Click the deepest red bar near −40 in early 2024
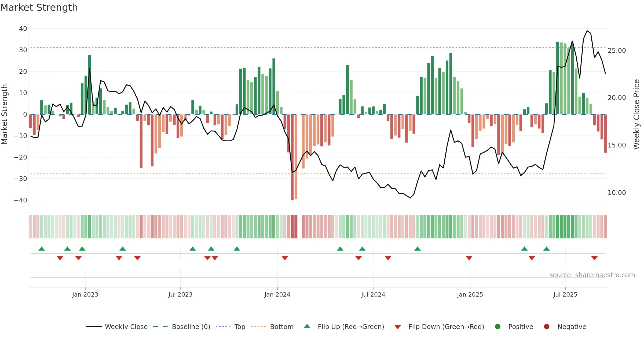The height and width of the screenshot is (362, 644). tap(292, 157)
